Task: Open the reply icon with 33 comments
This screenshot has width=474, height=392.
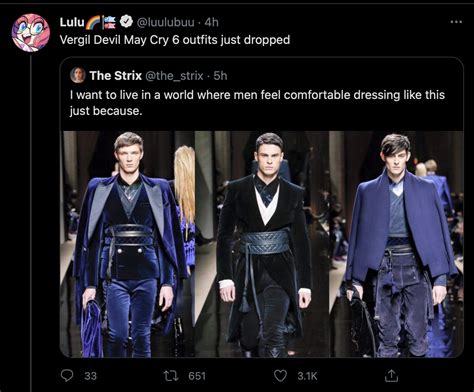Action: [x=67, y=376]
